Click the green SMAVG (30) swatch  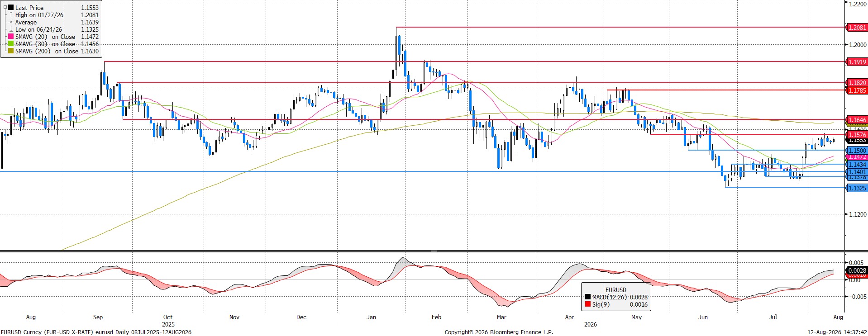coord(11,44)
